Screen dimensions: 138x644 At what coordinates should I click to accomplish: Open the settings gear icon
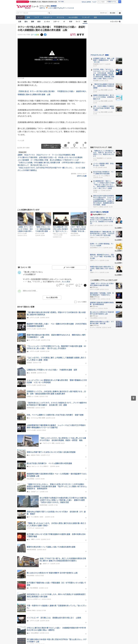tap(120, 13)
